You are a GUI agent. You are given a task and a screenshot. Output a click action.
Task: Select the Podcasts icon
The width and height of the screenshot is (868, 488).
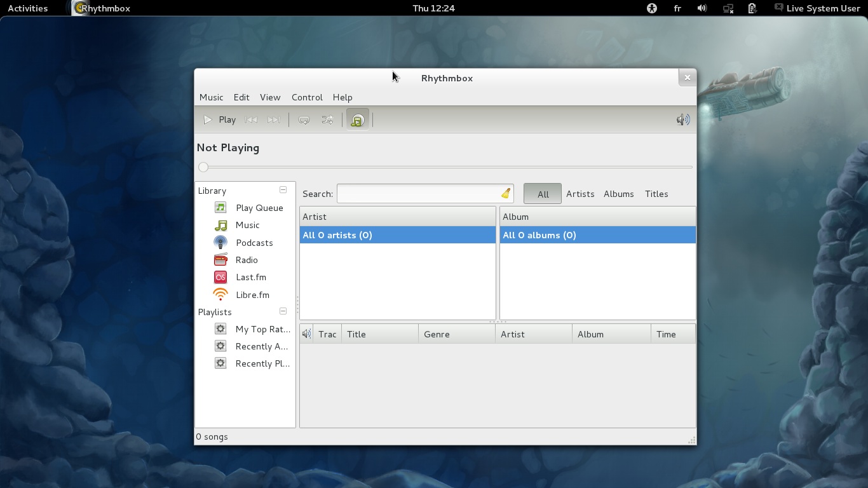pyautogui.click(x=220, y=242)
